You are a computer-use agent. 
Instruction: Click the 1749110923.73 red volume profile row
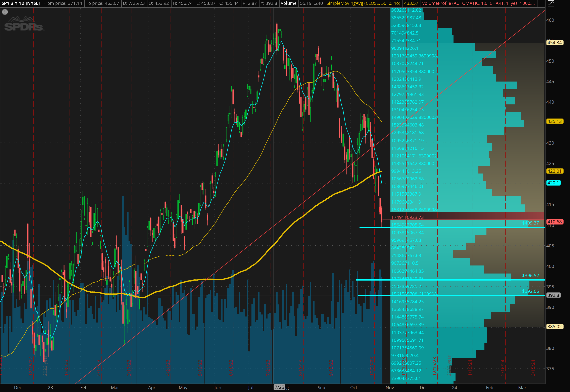pos(407,217)
